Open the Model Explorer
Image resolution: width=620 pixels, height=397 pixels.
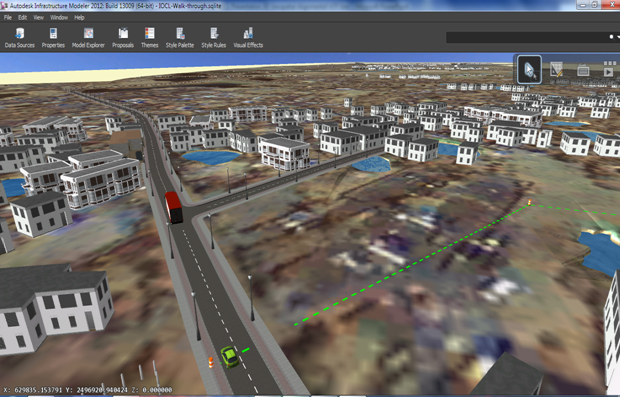[88, 38]
